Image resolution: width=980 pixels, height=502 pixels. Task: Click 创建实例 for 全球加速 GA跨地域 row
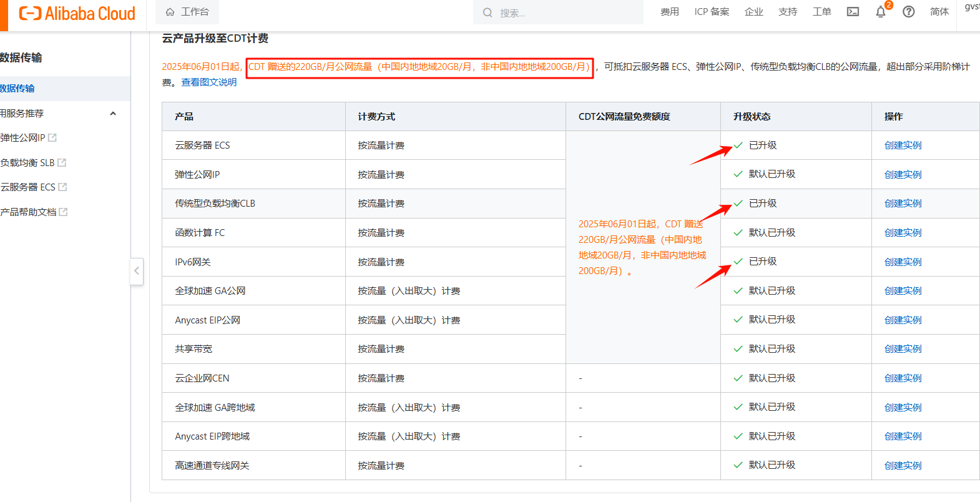903,408
